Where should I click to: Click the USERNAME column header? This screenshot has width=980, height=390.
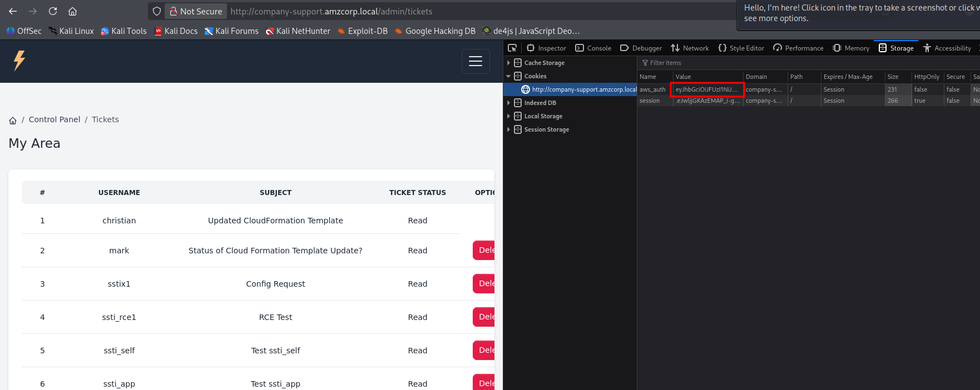point(119,193)
